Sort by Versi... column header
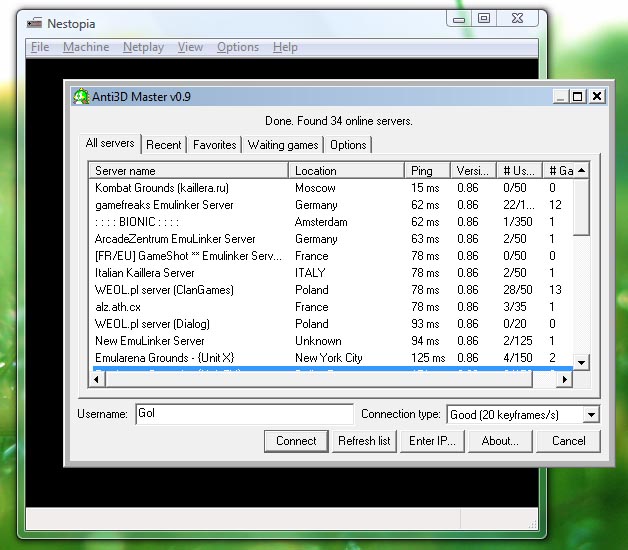The height and width of the screenshot is (550, 628). click(x=473, y=171)
